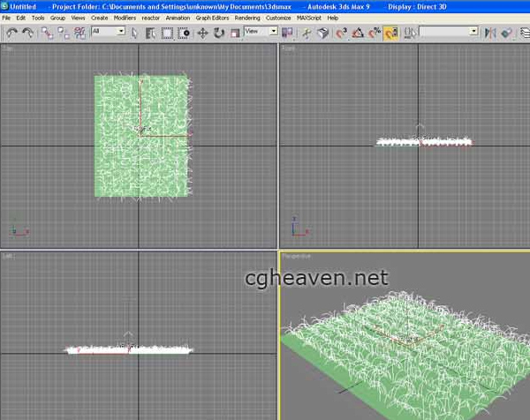Open the Edit menu
The width and height of the screenshot is (530, 420).
click(x=21, y=18)
